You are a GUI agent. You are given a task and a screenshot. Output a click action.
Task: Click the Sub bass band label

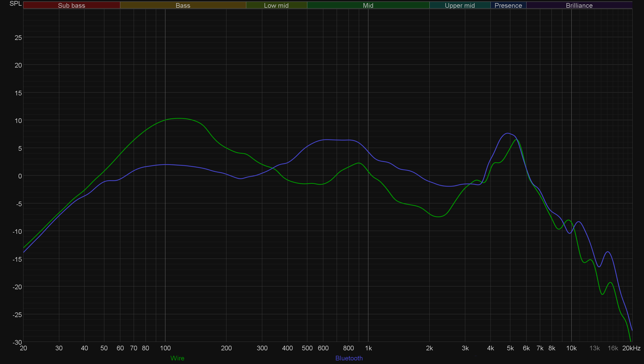(71, 5)
